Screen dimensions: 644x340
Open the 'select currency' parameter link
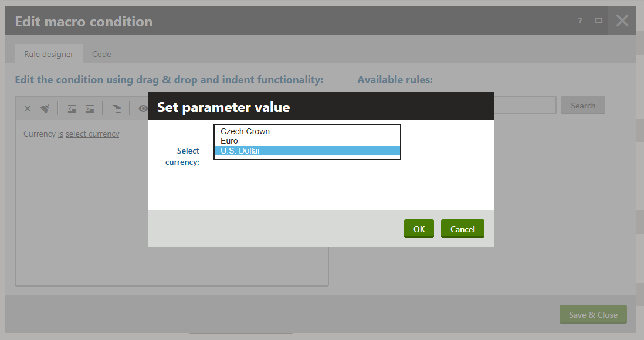[93, 134]
